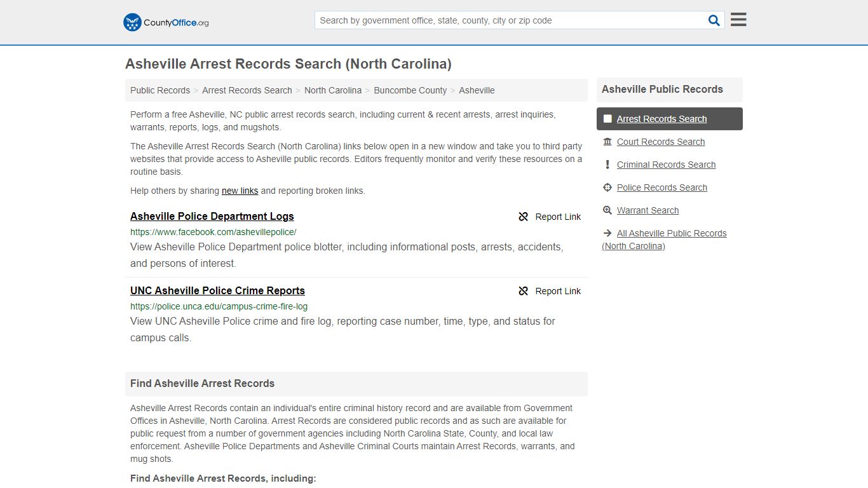Viewport: 868px width, 488px height.
Task: Click the courthouse icon beside Court Records Search
Action: coord(607,142)
